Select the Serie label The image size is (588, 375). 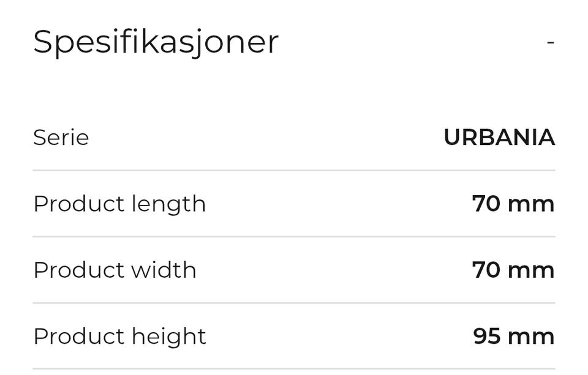(61, 138)
